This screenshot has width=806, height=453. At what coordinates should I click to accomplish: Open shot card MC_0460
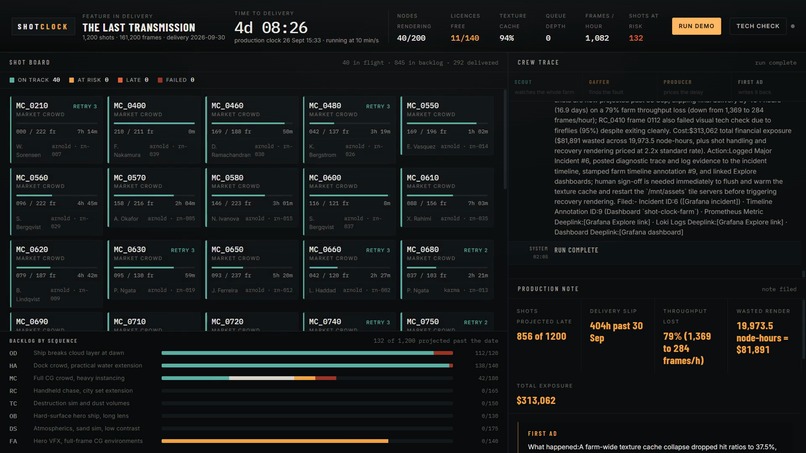[x=252, y=129]
